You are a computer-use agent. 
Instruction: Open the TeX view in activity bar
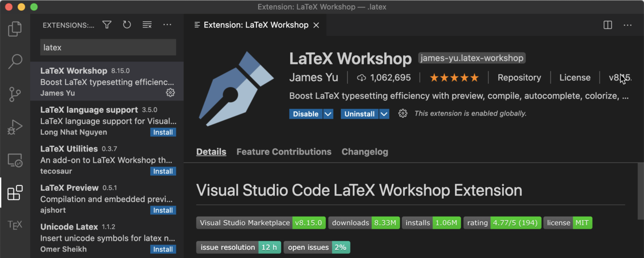point(15,225)
